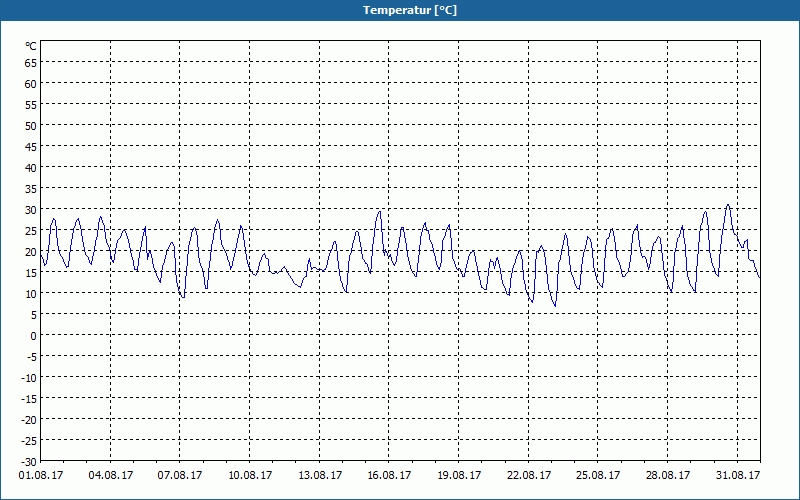This screenshot has height=500, width=800.
Task: Click the date label 07.08.17
Action: (x=180, y=475)
